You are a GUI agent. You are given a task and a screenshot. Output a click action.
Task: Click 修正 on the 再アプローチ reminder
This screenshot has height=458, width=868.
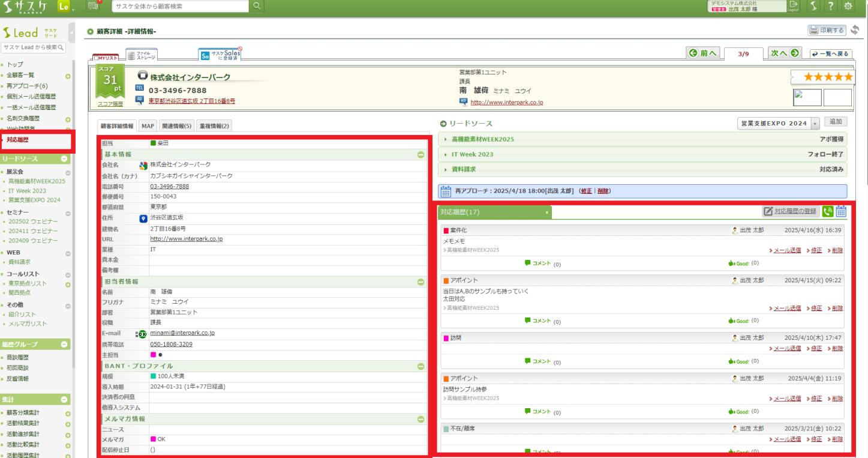(586, 191)
